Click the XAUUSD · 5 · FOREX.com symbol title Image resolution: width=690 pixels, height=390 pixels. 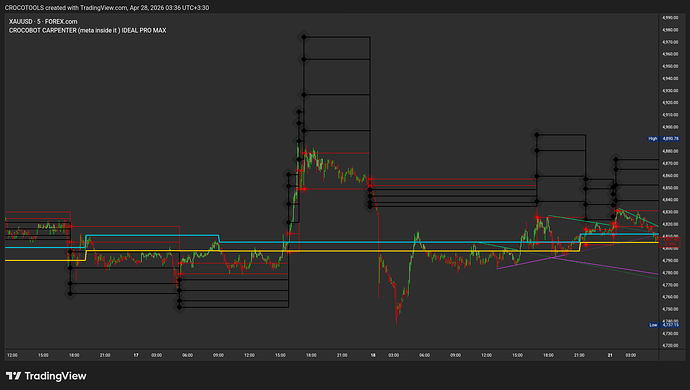43,21
